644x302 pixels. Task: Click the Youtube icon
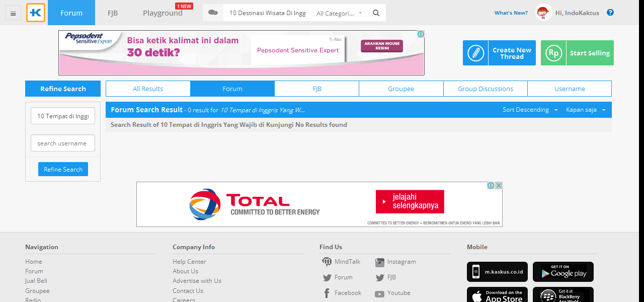[x=379, y=294]
